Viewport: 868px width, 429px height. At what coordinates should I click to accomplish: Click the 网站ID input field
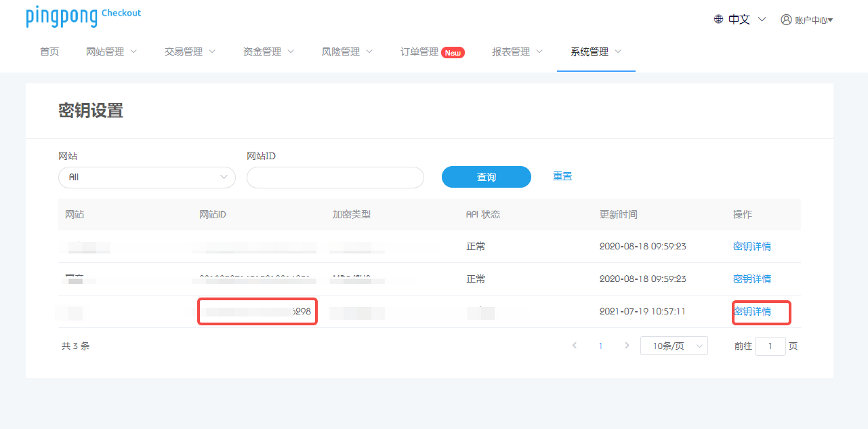[335, 177]
